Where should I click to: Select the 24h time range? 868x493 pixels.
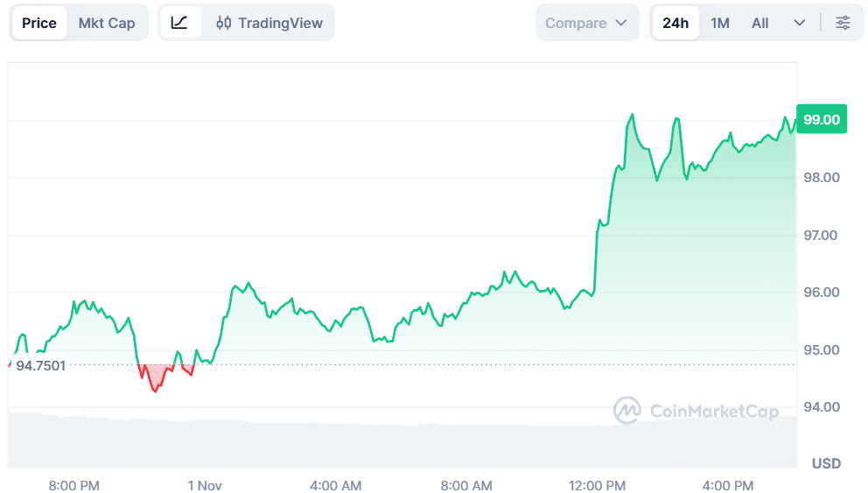(x=675, y=23)
